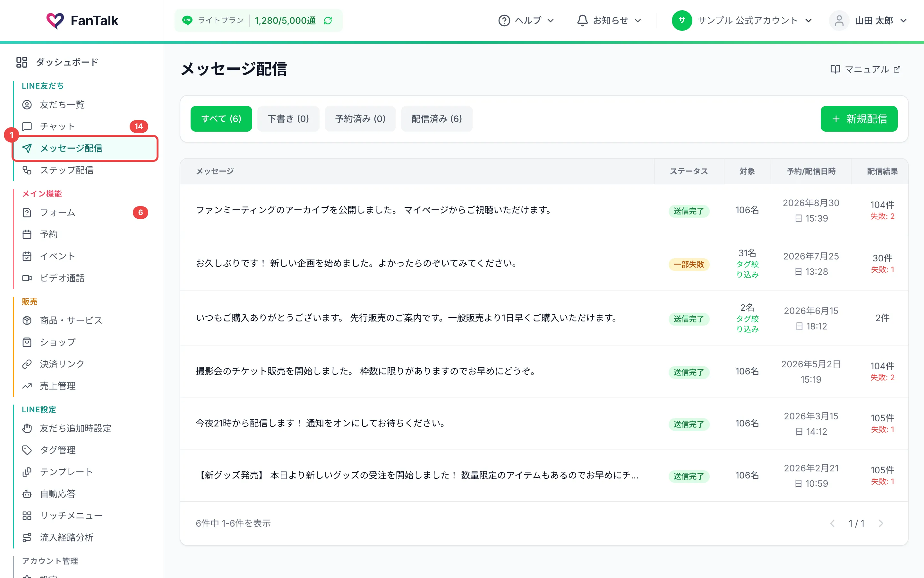Click the ビデオ通話 camera icon
Screen dimensions: 924x578
tap(27, 277)
